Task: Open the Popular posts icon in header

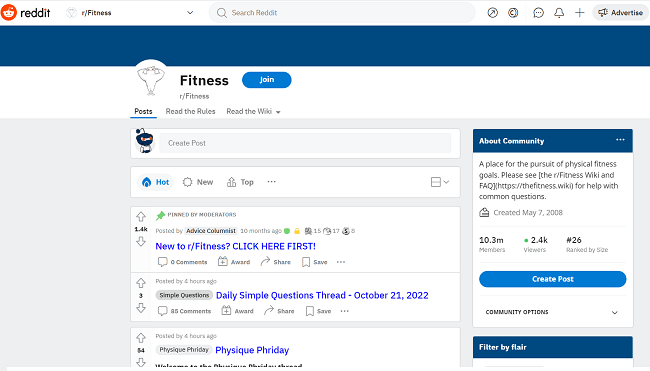Action: (492, 13)
